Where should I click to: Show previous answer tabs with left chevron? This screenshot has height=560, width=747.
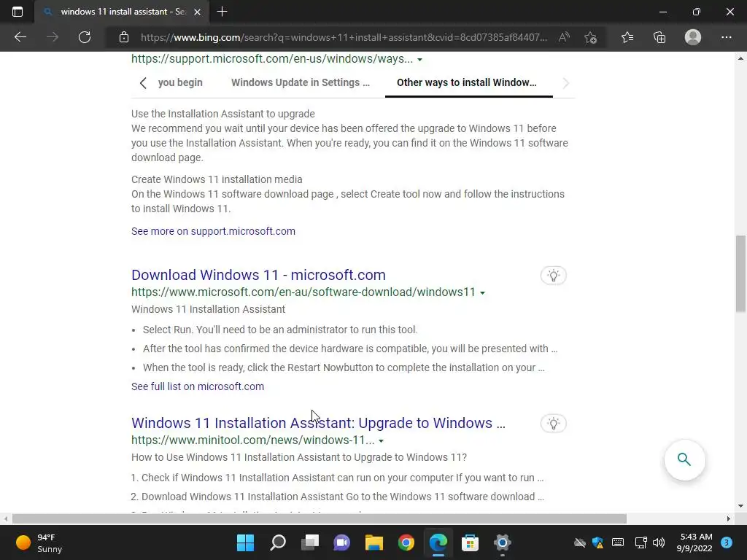pyautogui.click(x=143, y=83)
